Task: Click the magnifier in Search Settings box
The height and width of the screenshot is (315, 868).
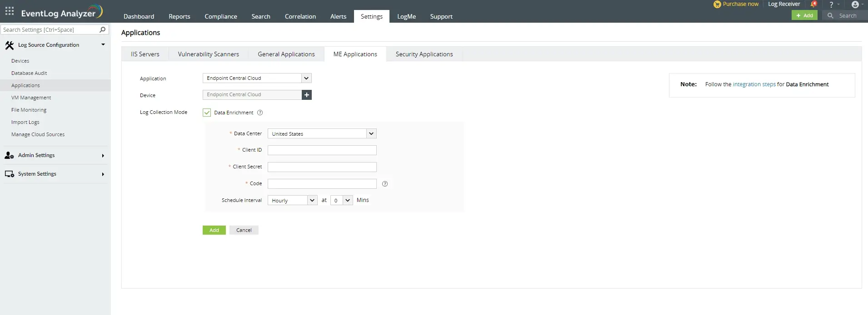Action: point(103,30)
